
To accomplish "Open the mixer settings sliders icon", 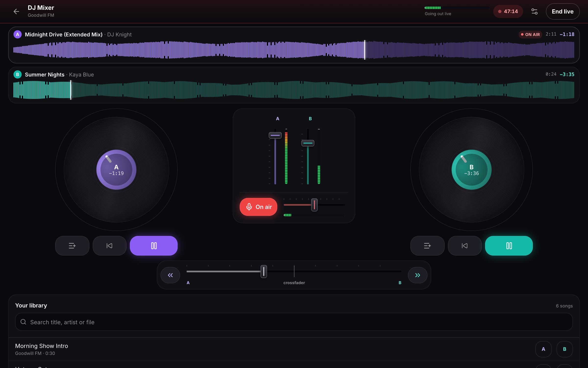I will point(534,12).
